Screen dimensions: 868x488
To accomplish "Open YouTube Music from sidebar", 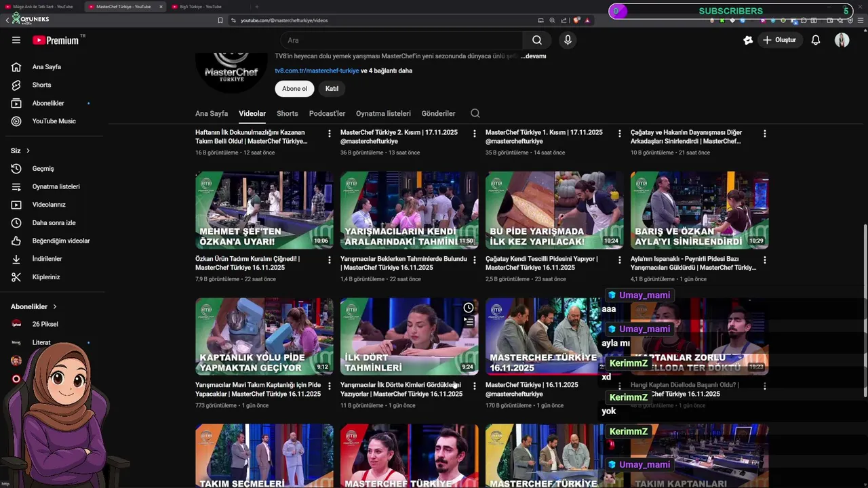I will (x=54, y=121).
